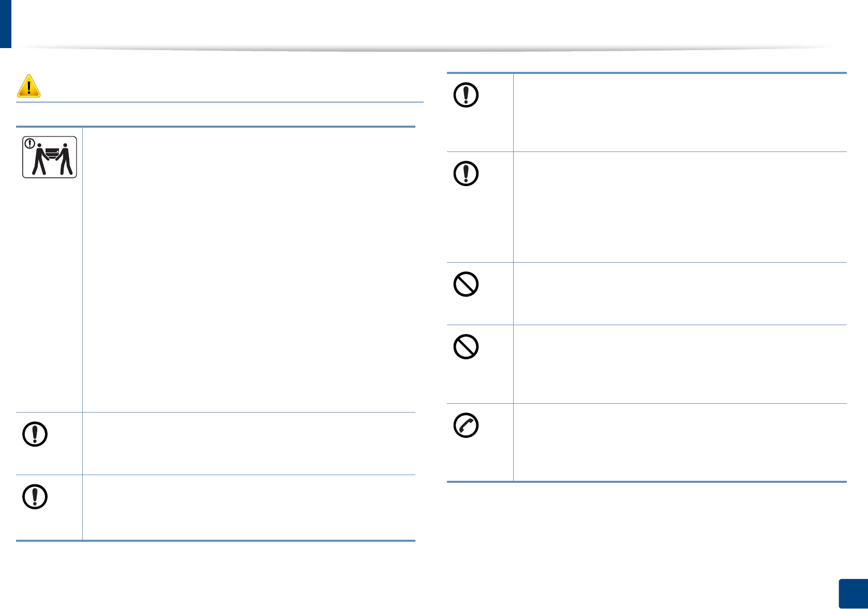Click the telephone handset circle icon
The image size is (868, 609).
[466, 425]
